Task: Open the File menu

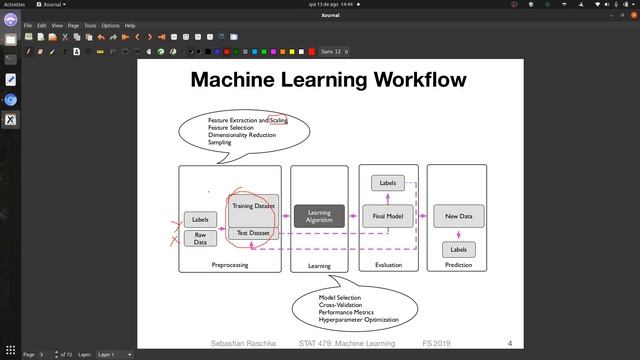Action: (x=28, y=25)
